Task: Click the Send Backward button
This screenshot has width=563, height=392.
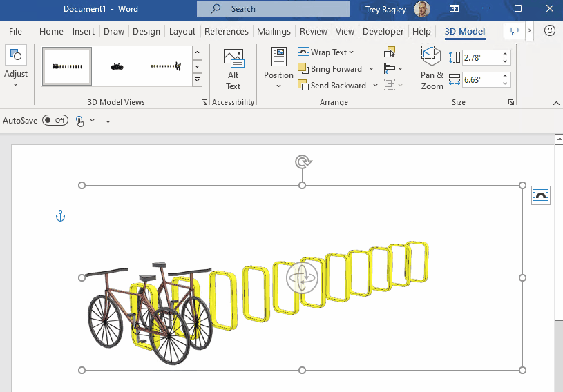Action: (334, 86)
